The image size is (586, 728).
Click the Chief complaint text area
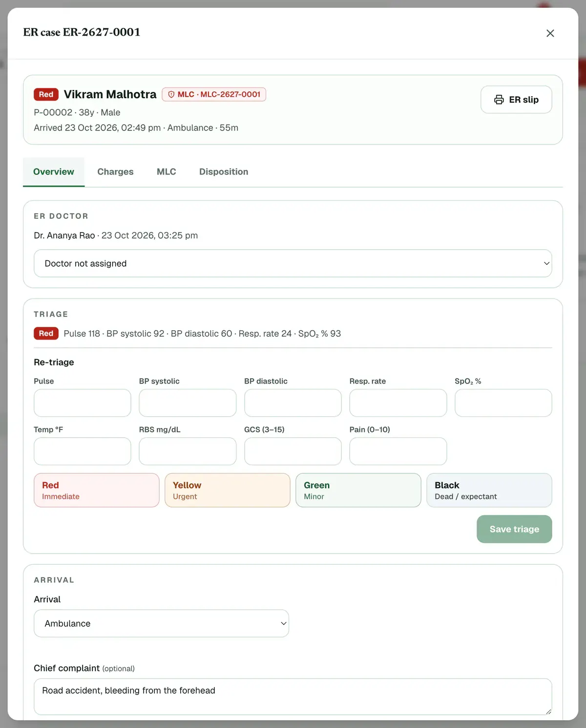293,697
